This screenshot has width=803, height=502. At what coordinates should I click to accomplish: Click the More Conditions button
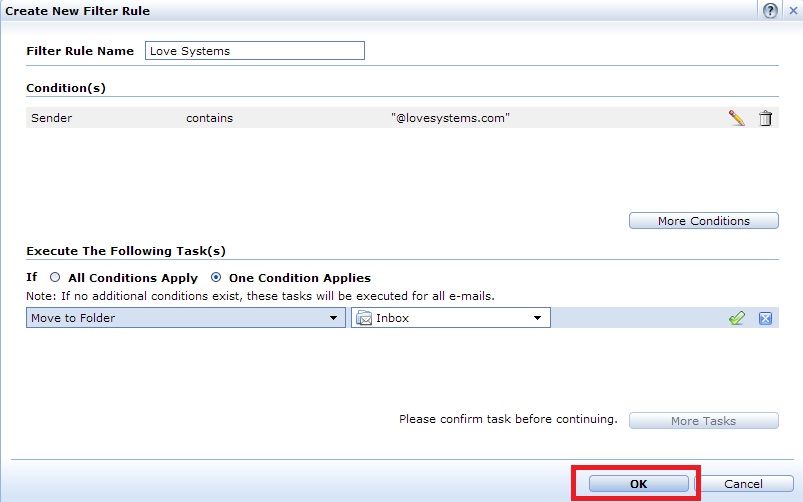pos(704,221)
